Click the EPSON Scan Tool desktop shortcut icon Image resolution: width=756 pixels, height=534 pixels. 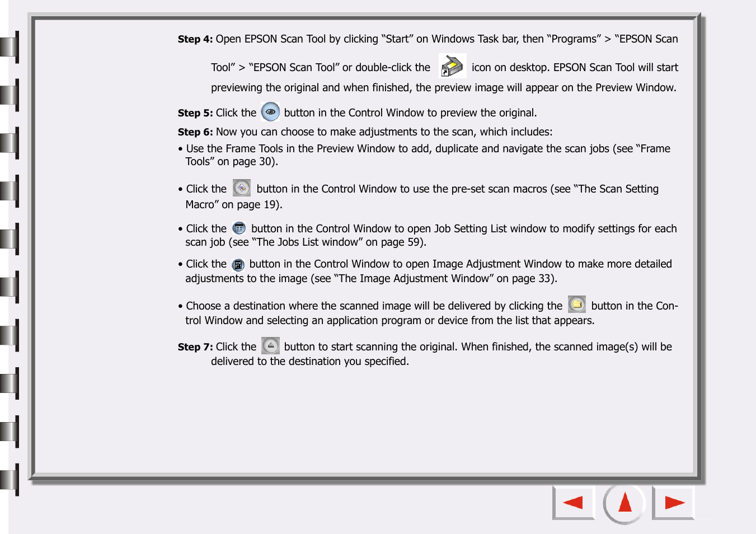click(x=452, y=66)
